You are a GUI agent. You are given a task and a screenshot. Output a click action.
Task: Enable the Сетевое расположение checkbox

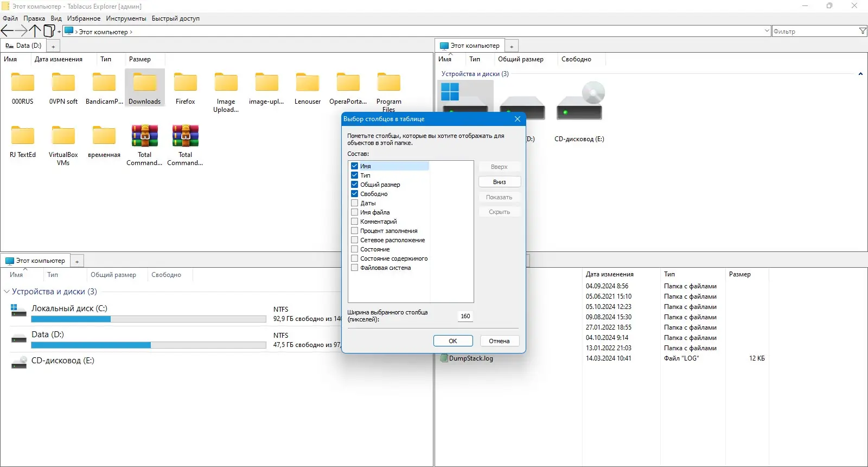355,240
